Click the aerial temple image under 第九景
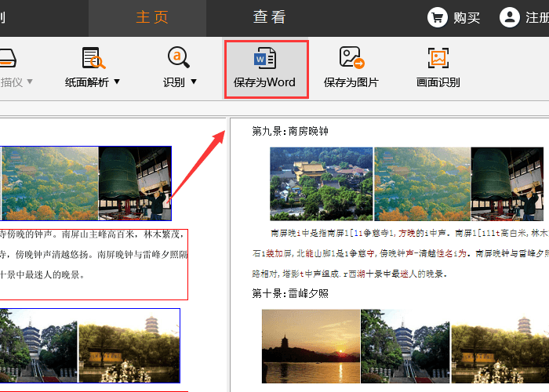549x392 pixels. (322, 183)
